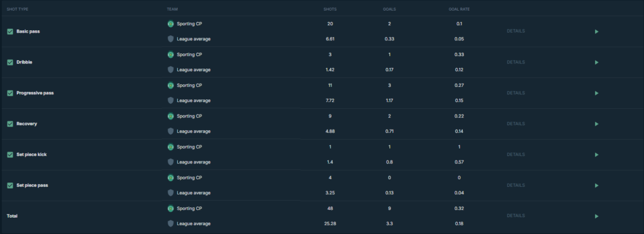The width and height of the screenshot is (644, 234).
Task: Deselect the Set piece kick checkbox
Action: click(10, 155)
